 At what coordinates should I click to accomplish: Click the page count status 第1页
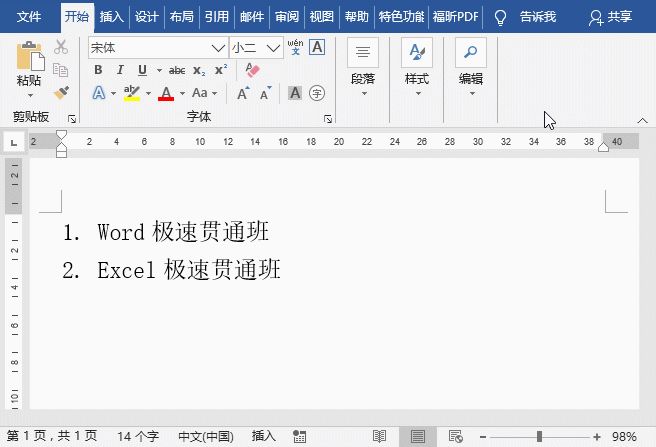point(52,437)
